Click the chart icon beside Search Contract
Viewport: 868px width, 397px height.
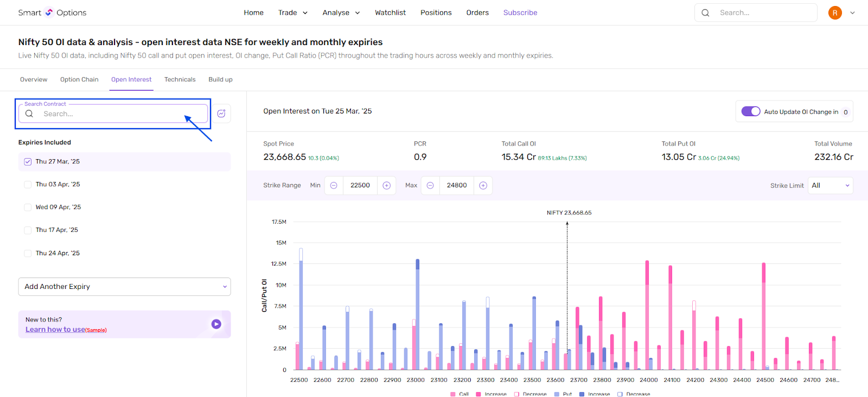[221, 114]
